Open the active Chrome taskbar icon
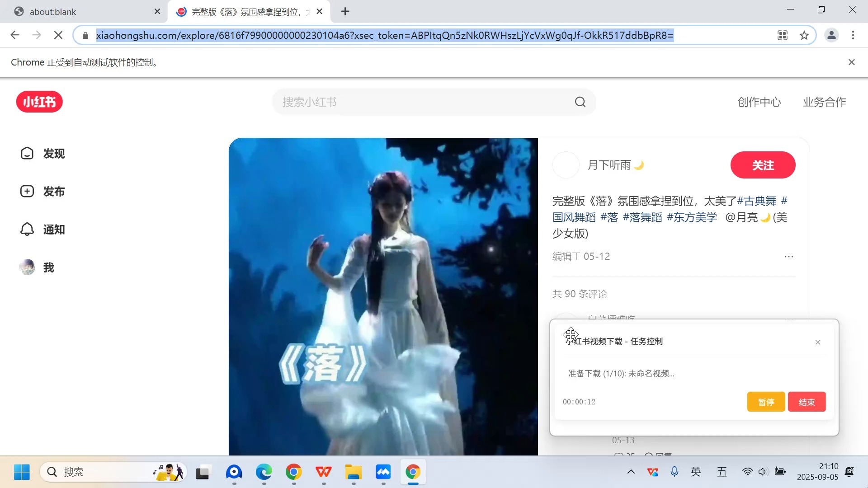Image resolution: width=868 pixels, height=488 pixels. [x=413, y=472]
